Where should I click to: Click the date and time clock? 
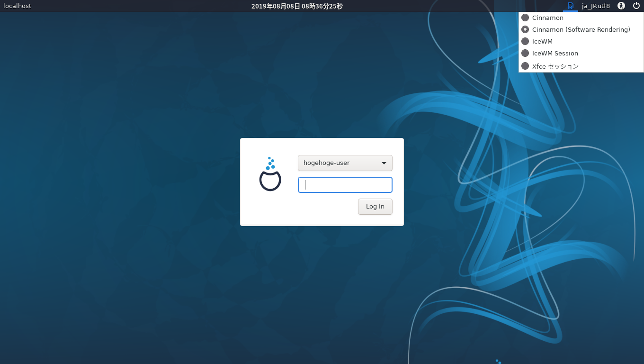[297, 6]
